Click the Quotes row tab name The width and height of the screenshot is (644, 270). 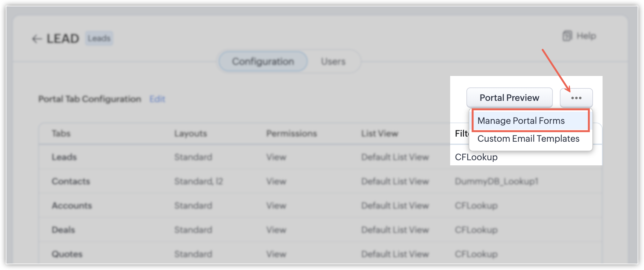coord(67,254)
